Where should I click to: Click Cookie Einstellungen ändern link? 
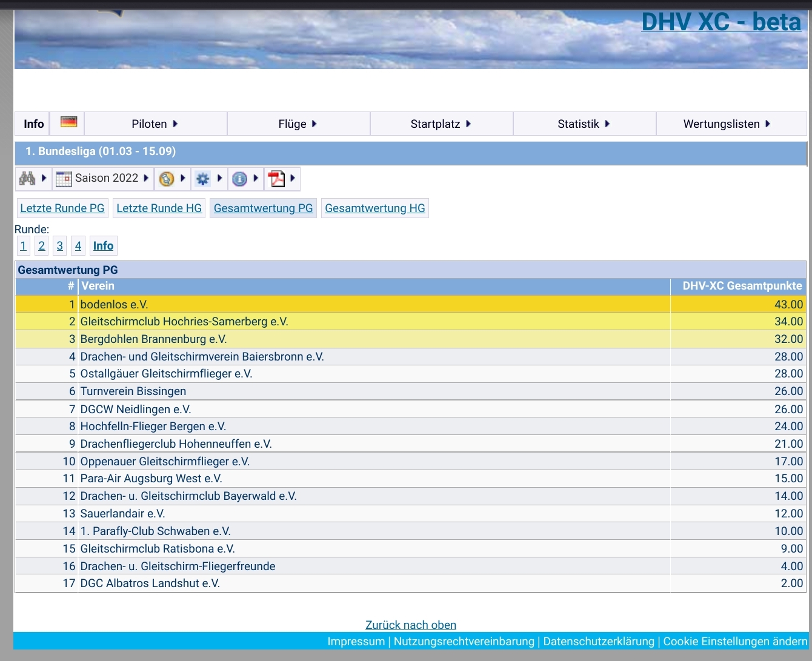tap(735, 641)
